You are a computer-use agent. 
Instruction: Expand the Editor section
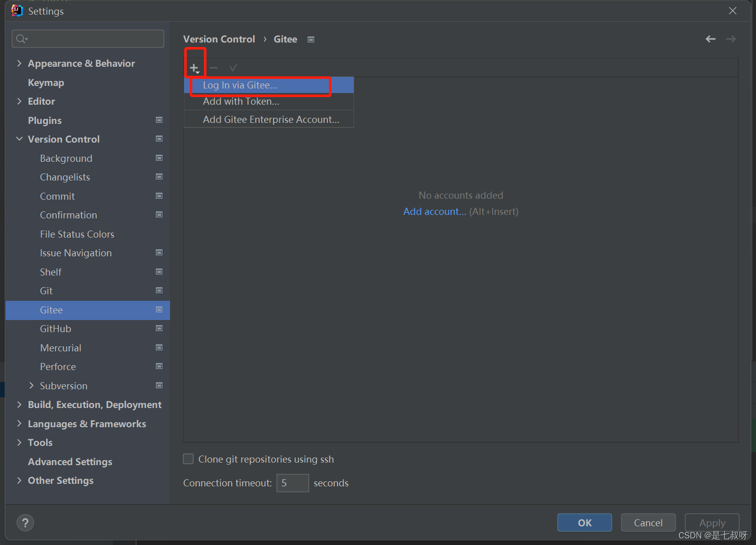pos(19,101)
